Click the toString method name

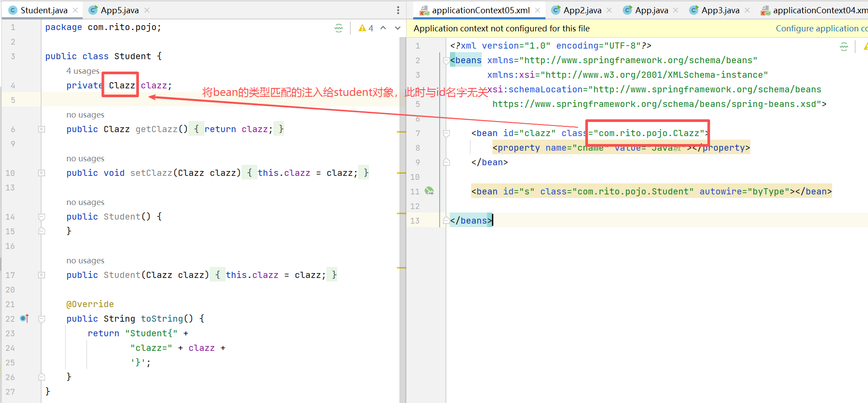coord(161,319)
